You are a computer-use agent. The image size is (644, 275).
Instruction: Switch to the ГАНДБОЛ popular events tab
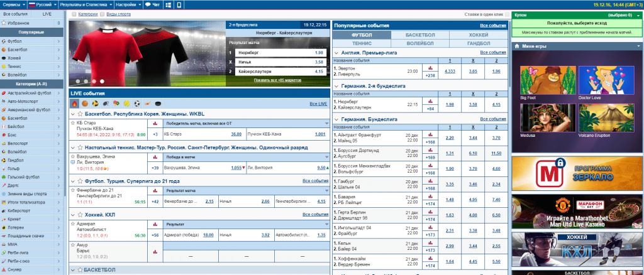point(479,43)
